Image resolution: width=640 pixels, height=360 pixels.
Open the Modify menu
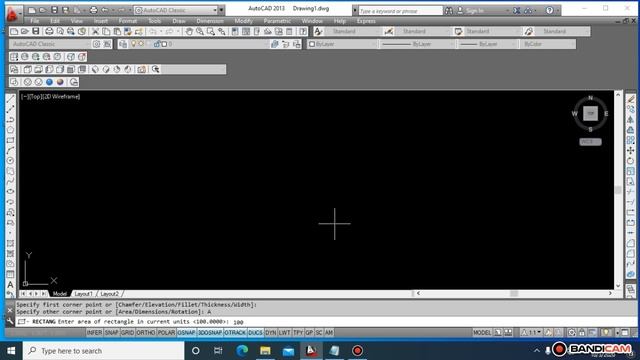(x=243, y=21)
